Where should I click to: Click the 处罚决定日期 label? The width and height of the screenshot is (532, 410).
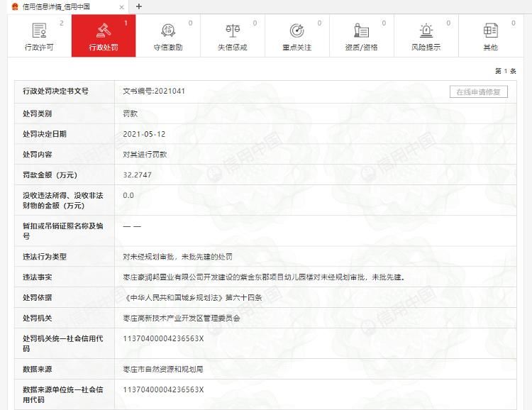click(x=45, y=134)
